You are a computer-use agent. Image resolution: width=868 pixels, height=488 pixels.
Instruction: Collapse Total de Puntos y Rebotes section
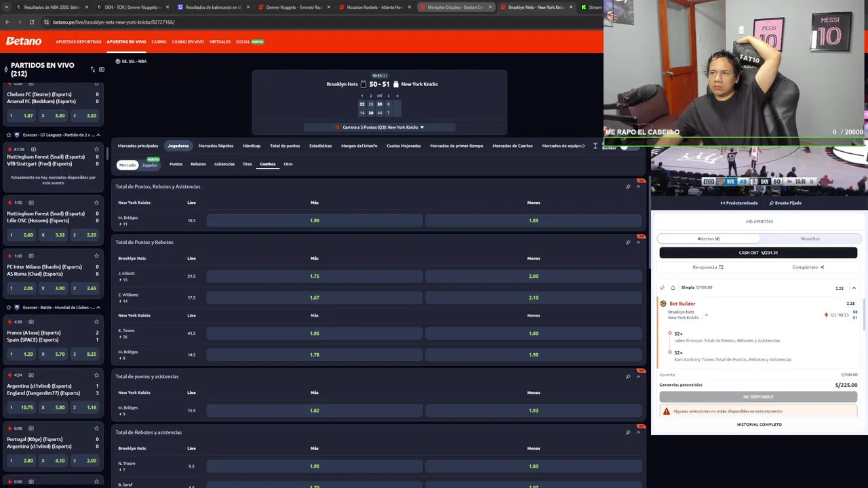[638, 242]
